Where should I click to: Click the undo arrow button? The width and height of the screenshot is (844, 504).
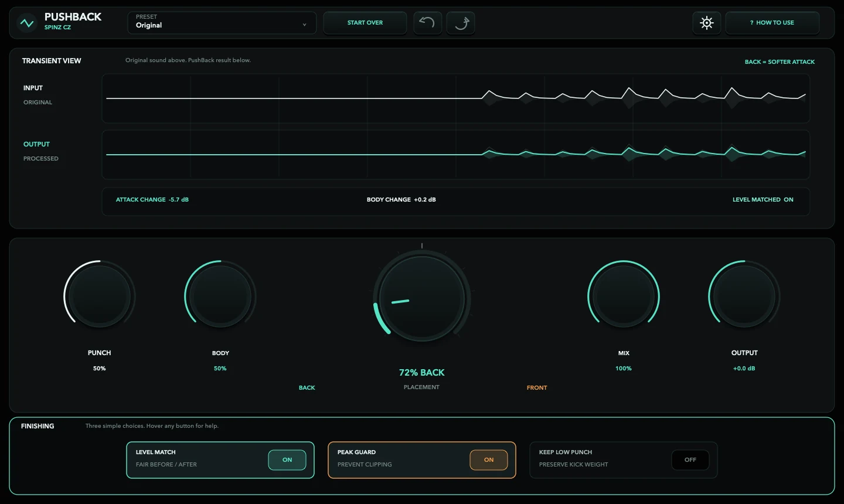point(427,23)
